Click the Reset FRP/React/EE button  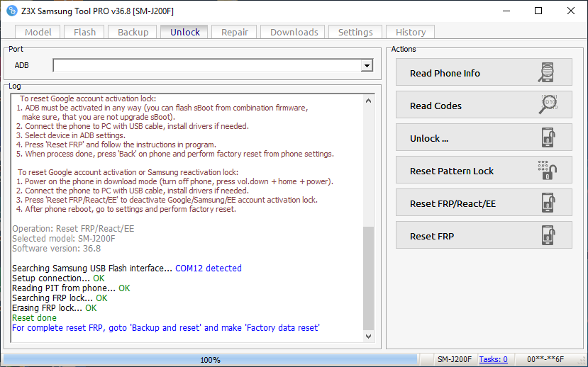(484, 202)
